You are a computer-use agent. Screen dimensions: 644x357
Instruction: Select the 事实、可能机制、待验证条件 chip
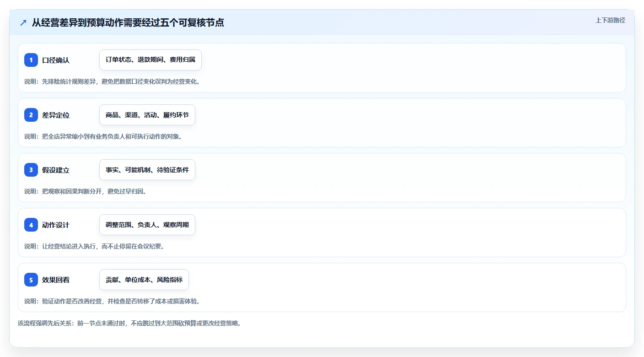tap(147, 170)
